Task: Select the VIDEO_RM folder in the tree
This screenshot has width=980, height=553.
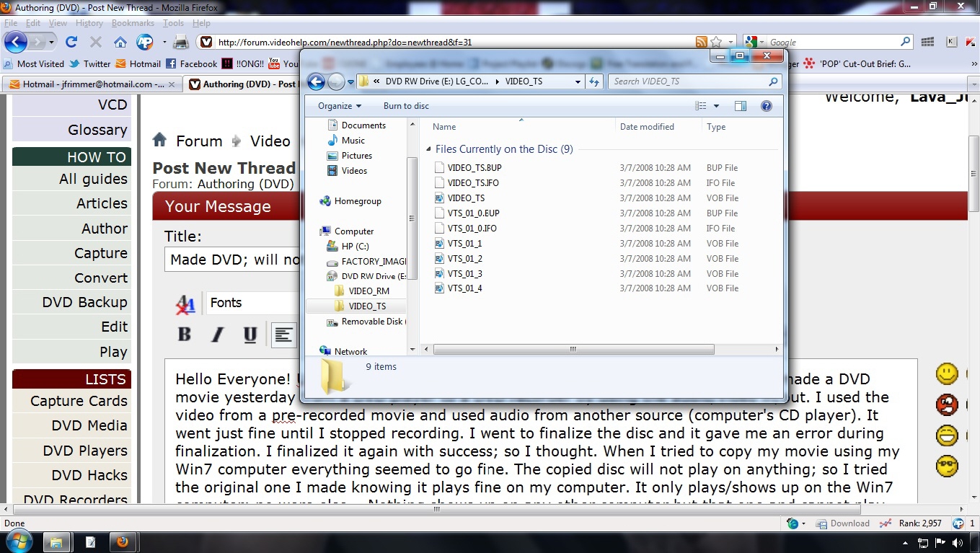Action: tap(368, 291)
